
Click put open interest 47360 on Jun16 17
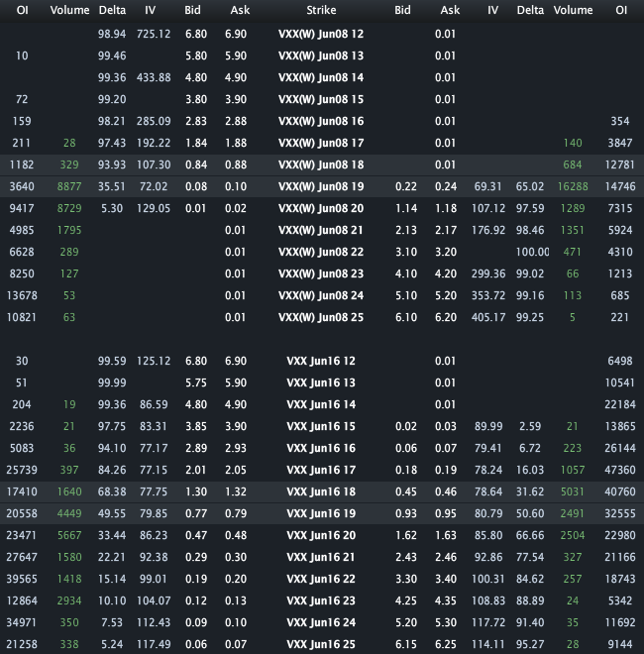620,470
